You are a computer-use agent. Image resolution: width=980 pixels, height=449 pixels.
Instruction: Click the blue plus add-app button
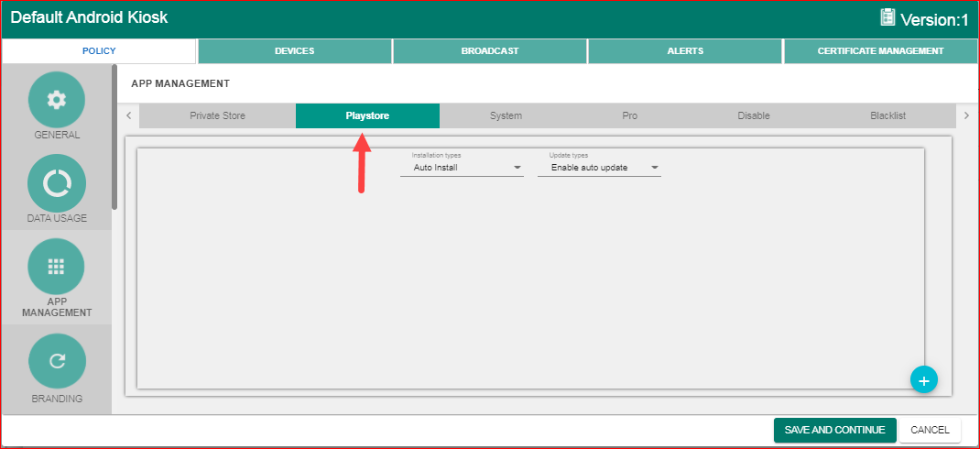click(x=924, y=379)
